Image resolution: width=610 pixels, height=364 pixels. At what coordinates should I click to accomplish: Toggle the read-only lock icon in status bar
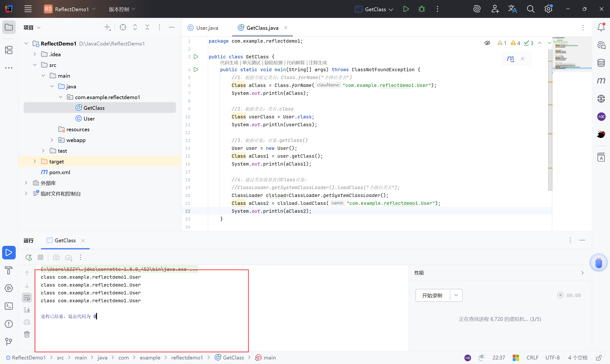[599, 358]
